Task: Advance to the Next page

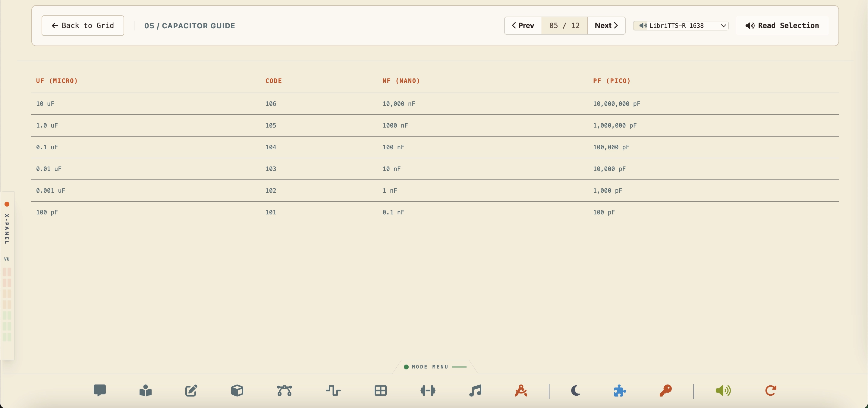Action: (x=606, y=26)
